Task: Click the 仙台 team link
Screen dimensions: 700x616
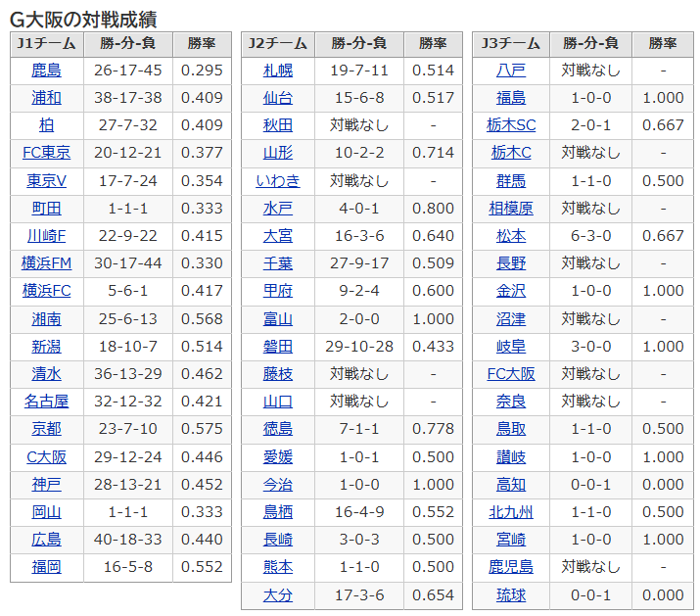Action: point(278,98)
